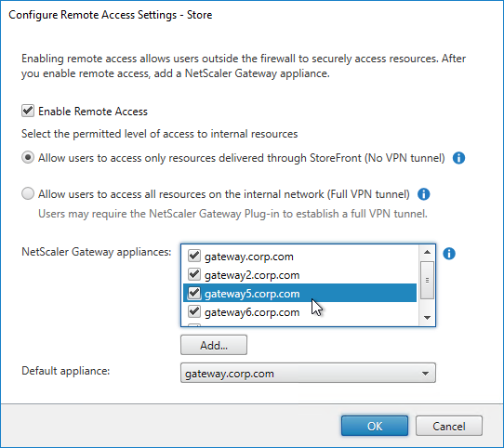
Task: Click info icon beside Full VPN tunnel option
Action: pyautogui.click(x=423, y=194)
